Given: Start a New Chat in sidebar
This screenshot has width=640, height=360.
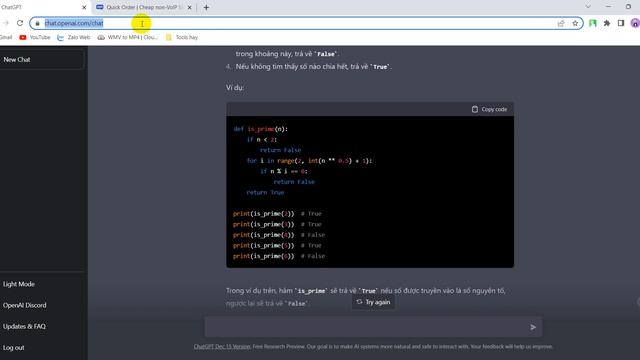Looking at the screenshot, I should tap(42, 60).
